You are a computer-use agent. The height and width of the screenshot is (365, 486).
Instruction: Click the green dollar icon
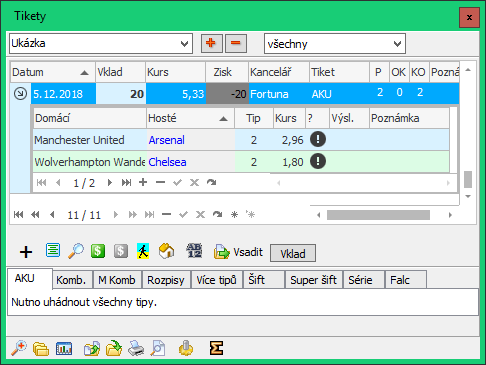98,251
